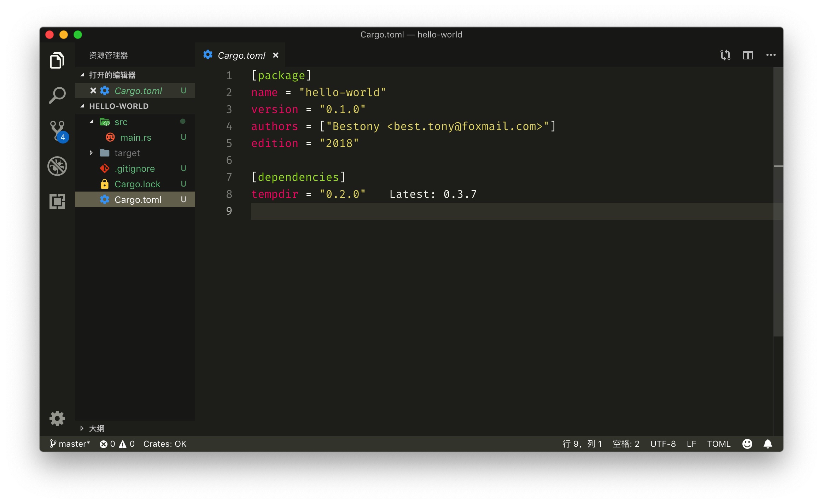Open main.rs file in explorer
Viewport: 823px width, 504px height.
click(x=135, y=137)
